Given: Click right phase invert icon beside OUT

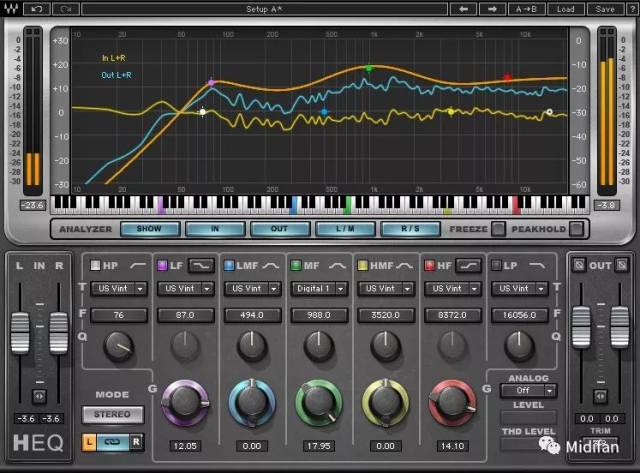Looking at the screenshot, I should pyautogui.click(x=622, y=265).
